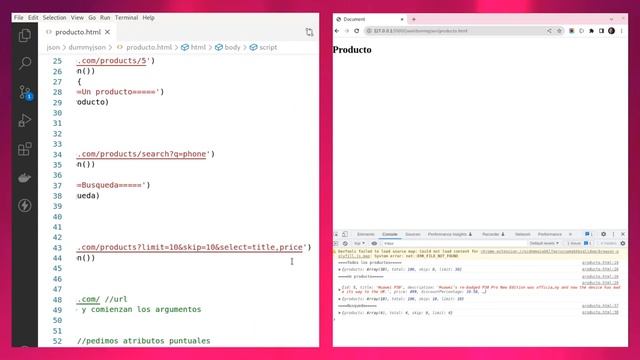
Task: Click the share icon in address bar
Action: 549,31
